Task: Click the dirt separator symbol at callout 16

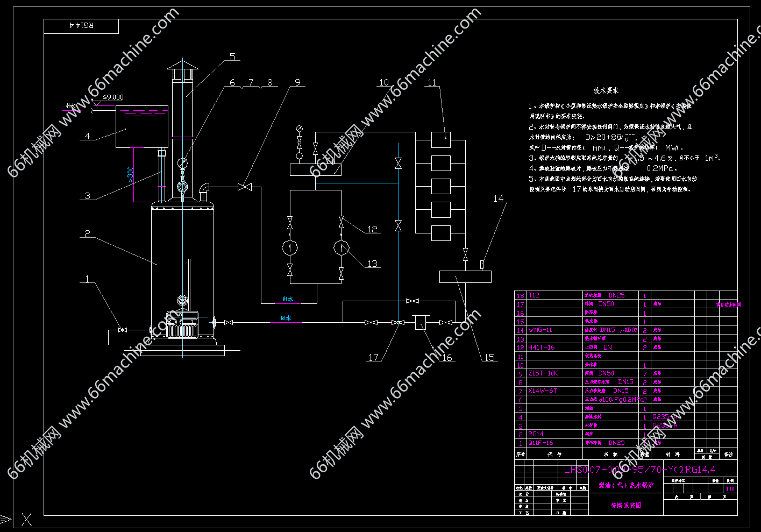Action: click(420, 322)
